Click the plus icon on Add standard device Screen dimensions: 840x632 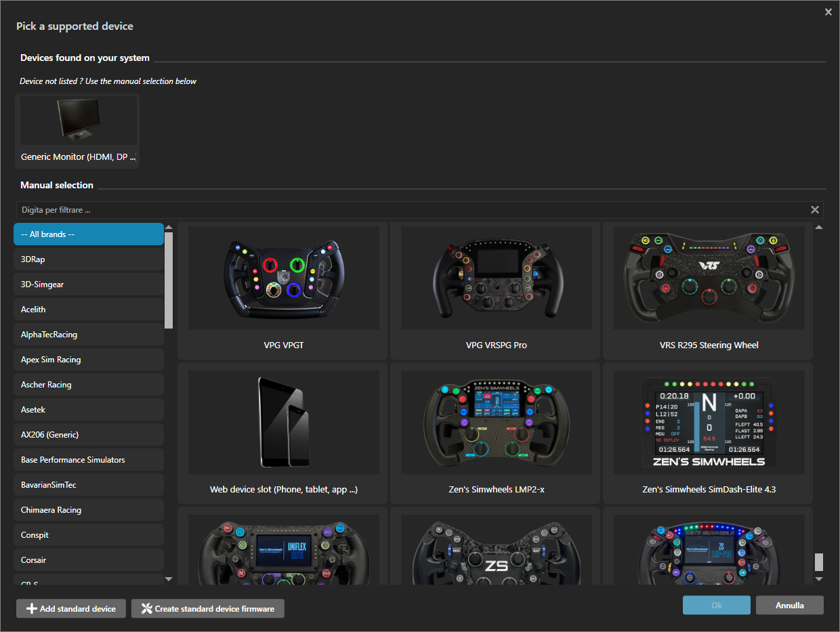point(31,609)
